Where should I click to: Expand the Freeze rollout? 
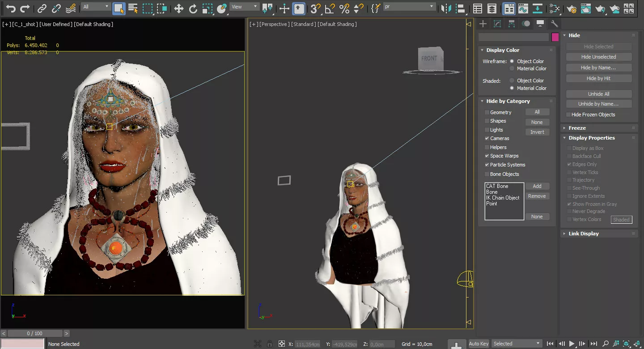point(577,128)
